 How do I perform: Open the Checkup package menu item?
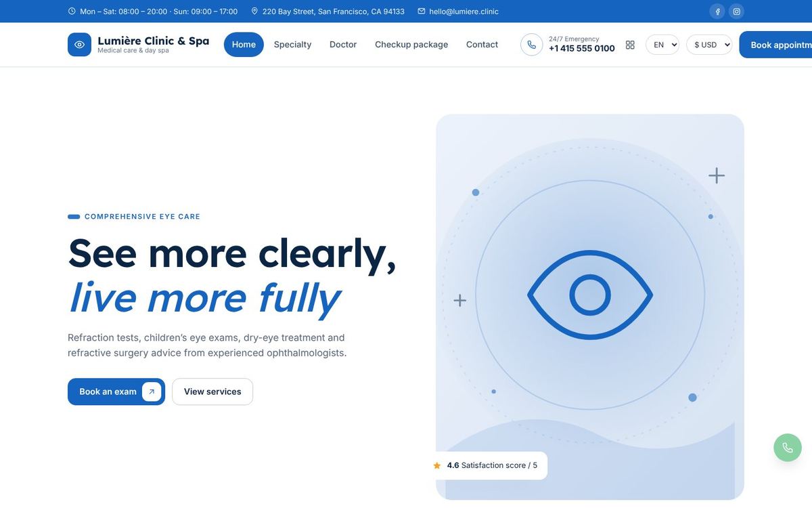(411, 45)
